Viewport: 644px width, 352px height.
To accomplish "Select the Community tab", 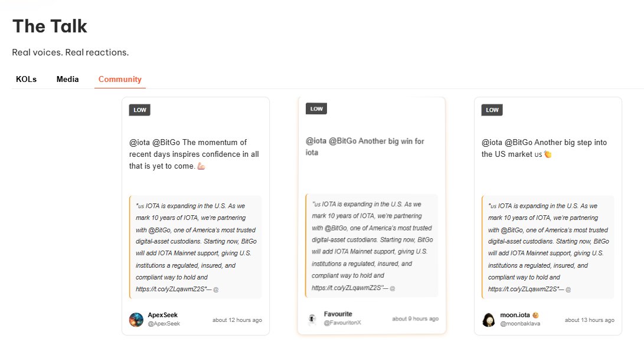I will [120, 80].
